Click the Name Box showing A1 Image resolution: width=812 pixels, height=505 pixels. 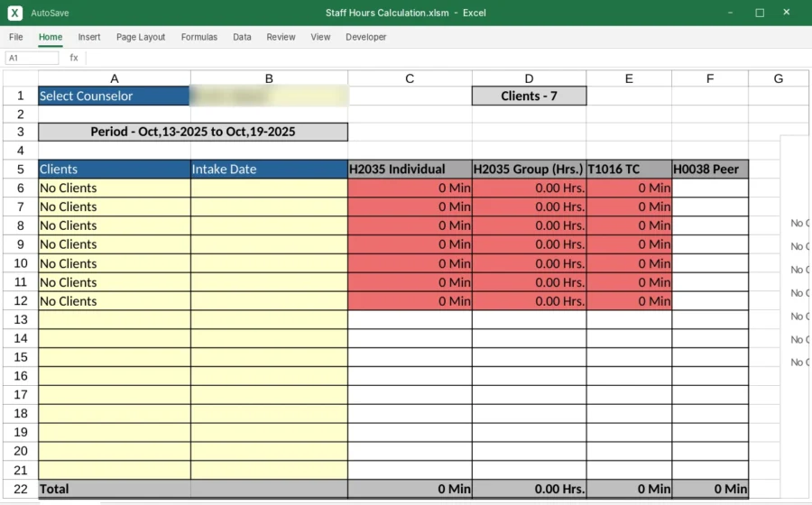32,58
